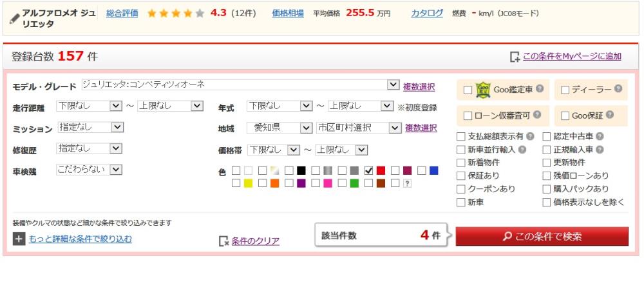Click 複数選択 beside the model dropdown
Screen dimensions: 644x289
419,87
